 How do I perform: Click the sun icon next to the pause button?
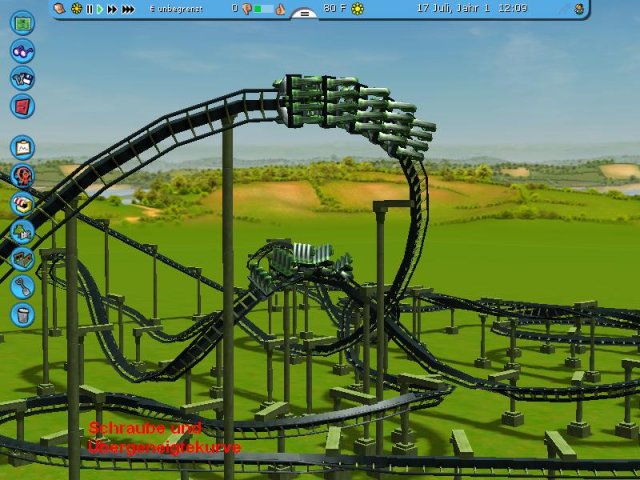(x=76, y=9)
